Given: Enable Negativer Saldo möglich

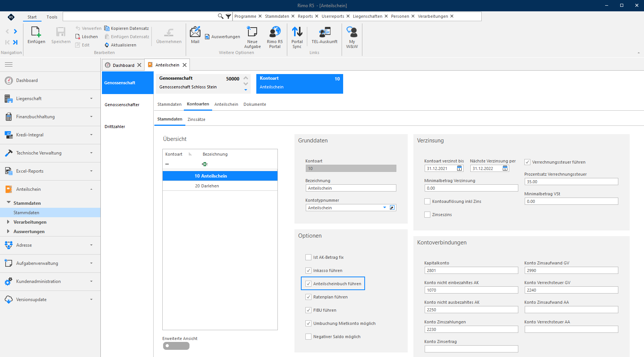Looking at the screenshot, I should (x=308, y=337).
